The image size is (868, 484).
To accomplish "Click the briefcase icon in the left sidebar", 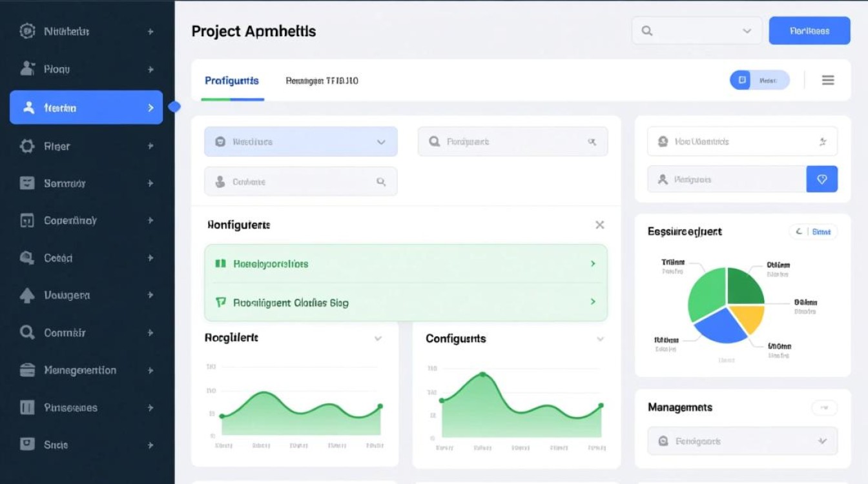I will click(27, 370).
